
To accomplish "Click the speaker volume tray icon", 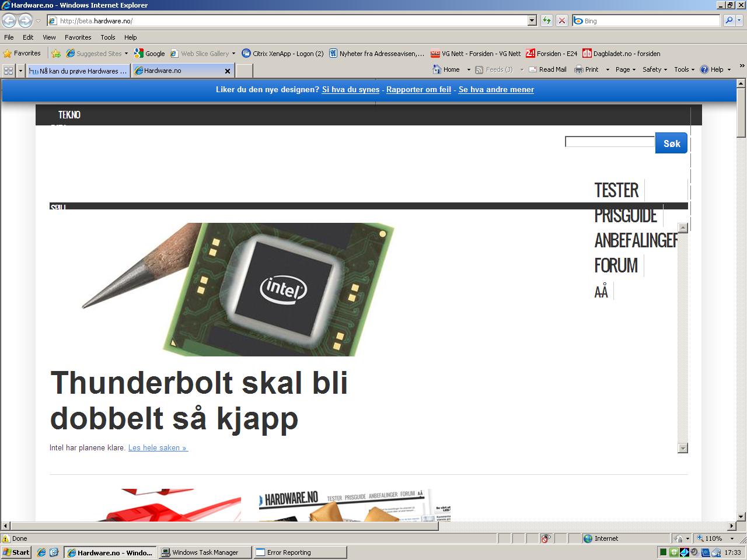I will coord(694,552).
